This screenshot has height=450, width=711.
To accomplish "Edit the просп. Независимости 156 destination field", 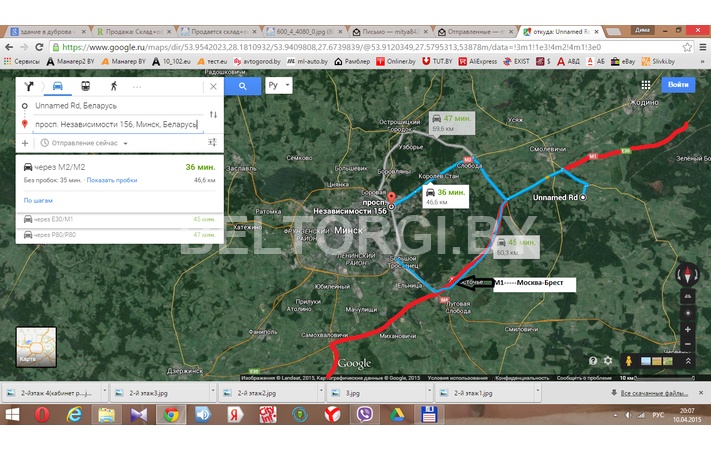I will tap(118, 124).
